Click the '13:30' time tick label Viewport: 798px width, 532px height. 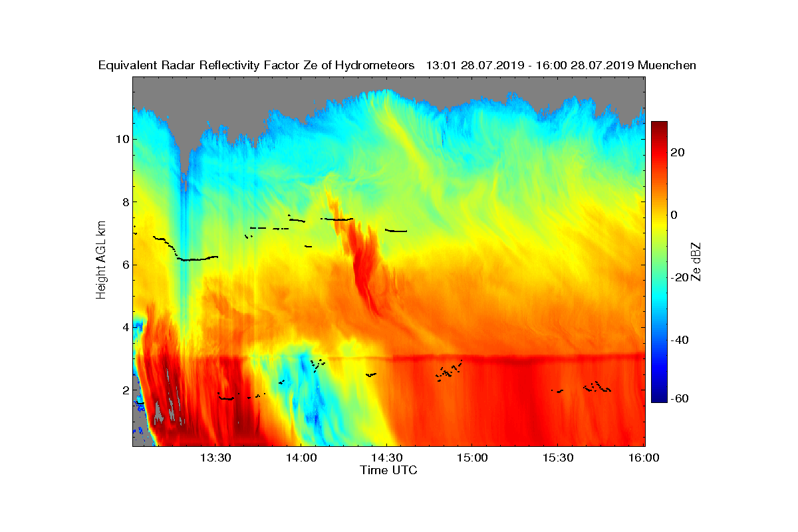[x=216, y=458]
